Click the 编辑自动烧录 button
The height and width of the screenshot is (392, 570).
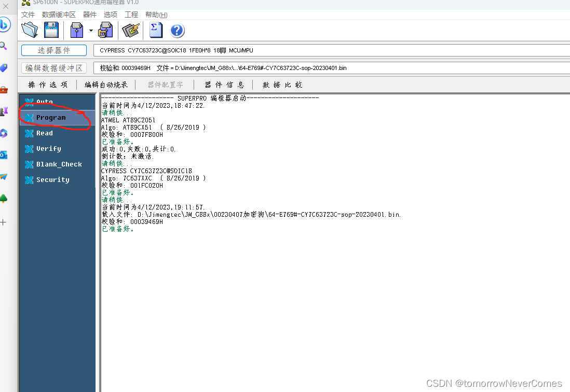click(x=106, y=85)
